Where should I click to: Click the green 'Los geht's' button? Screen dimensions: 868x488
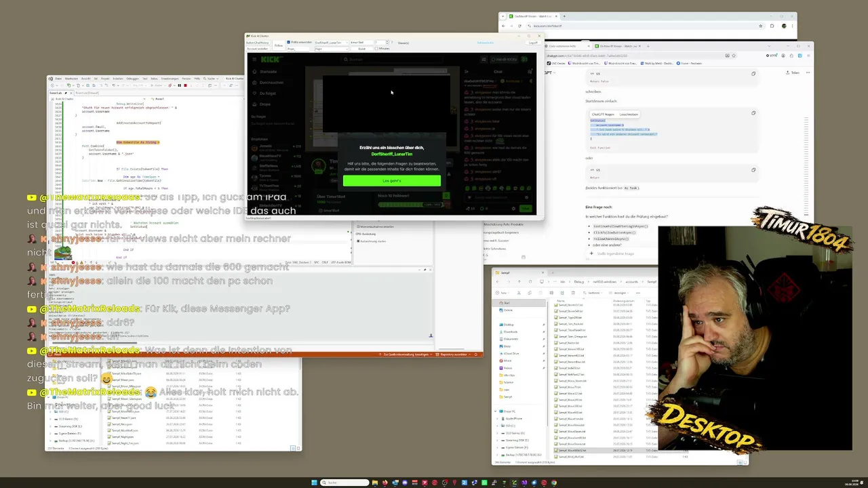tap(392, 181)
